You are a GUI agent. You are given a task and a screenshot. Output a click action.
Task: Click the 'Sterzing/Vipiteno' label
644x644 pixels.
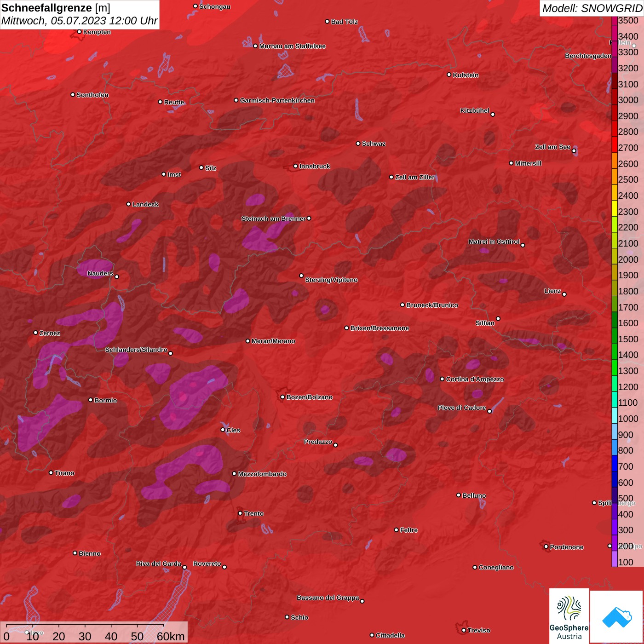pos(332,280)
